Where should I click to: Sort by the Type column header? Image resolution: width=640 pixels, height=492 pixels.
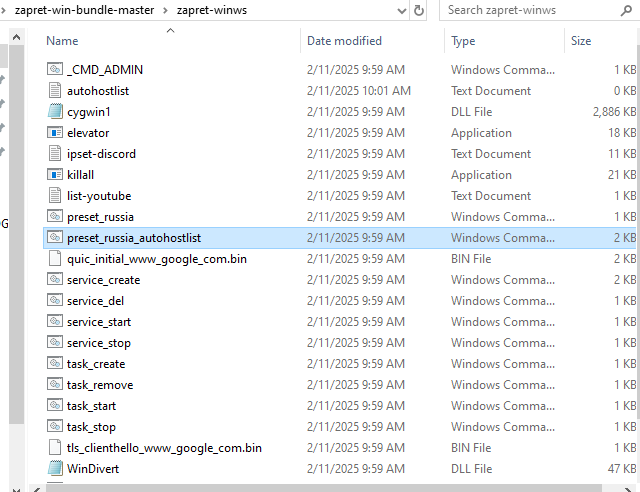[x=463, y=41]
